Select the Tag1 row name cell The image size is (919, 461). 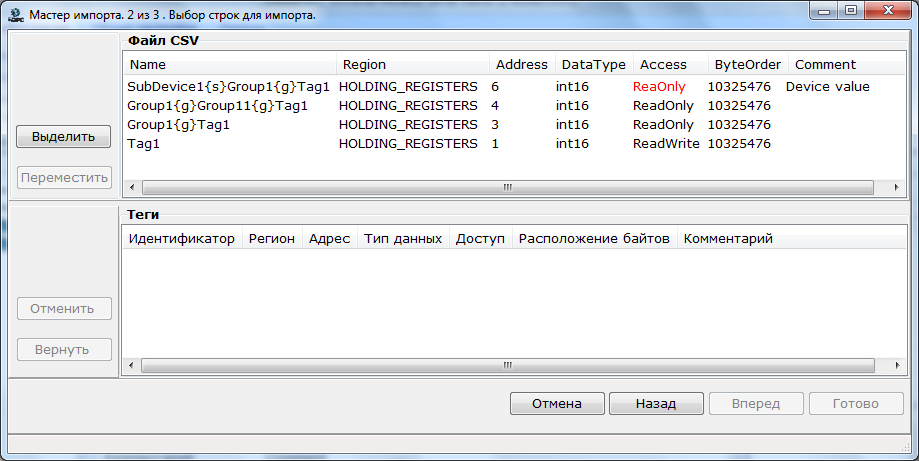pyautogui.click(x=144, y=144)
